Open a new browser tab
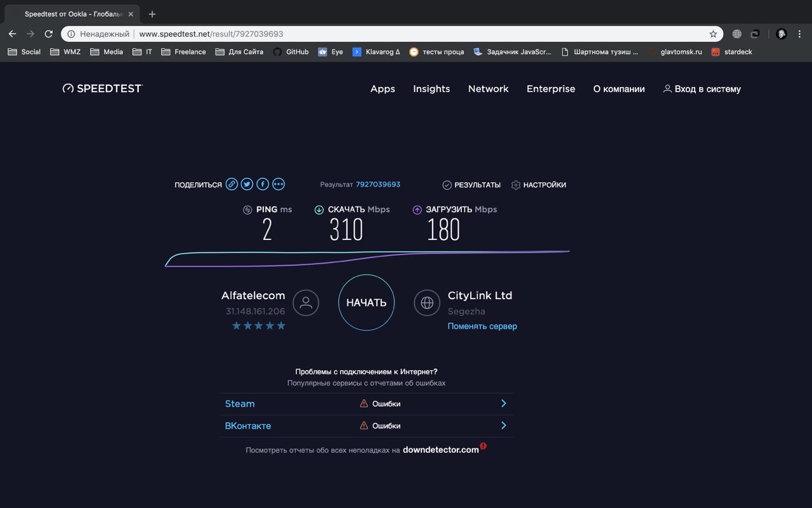The width and height of the screenshot is (812, 508). (x=152, y=14)
